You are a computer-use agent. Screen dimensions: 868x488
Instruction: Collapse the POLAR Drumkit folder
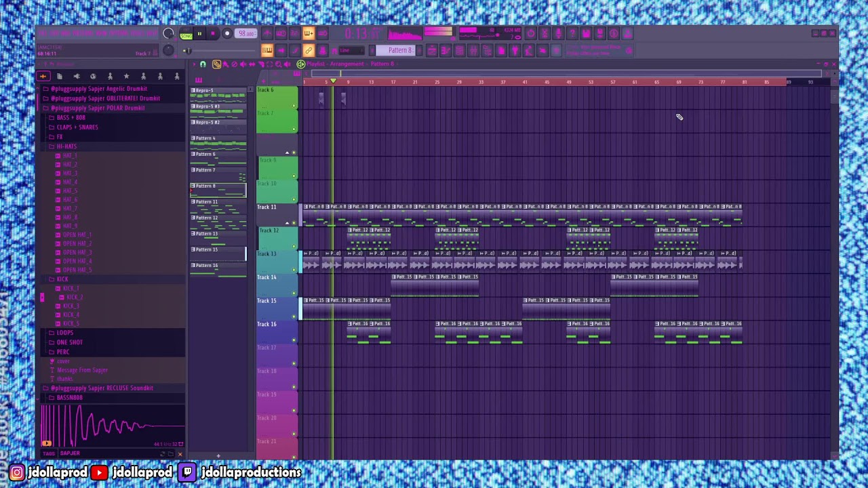click(97, 108)
